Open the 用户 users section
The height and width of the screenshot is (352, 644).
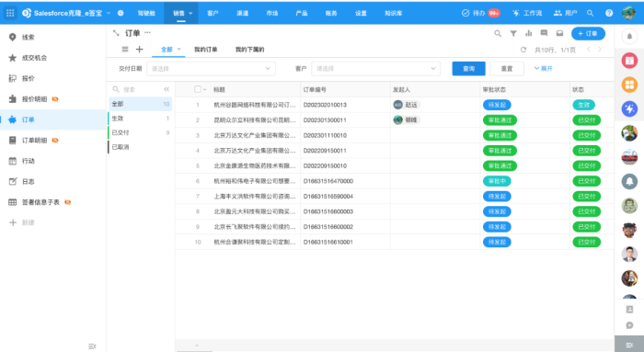pos(565,13)
